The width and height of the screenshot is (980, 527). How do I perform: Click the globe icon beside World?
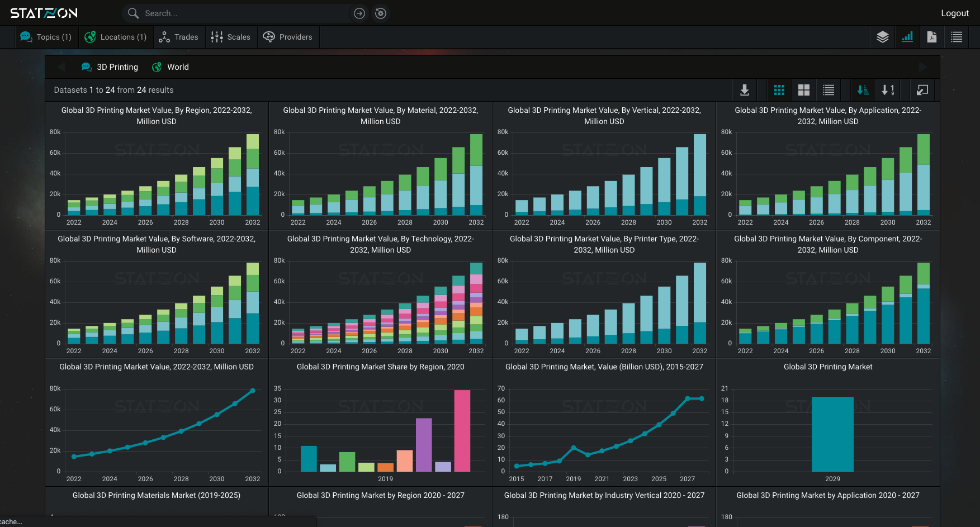157,67
